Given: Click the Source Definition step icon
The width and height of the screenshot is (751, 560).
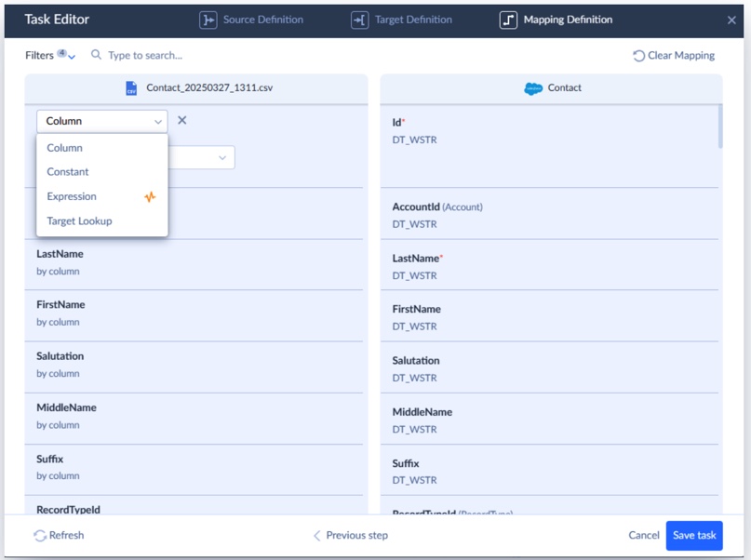Looking at the screenshot, I should tap(208, 20).
